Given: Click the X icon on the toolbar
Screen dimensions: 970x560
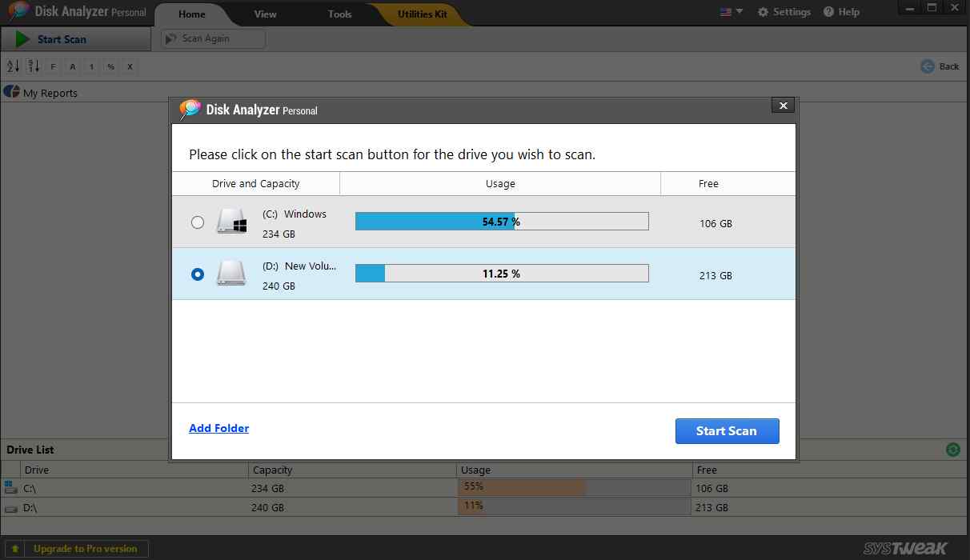Looking at the screenshot, I should (130, 66).
